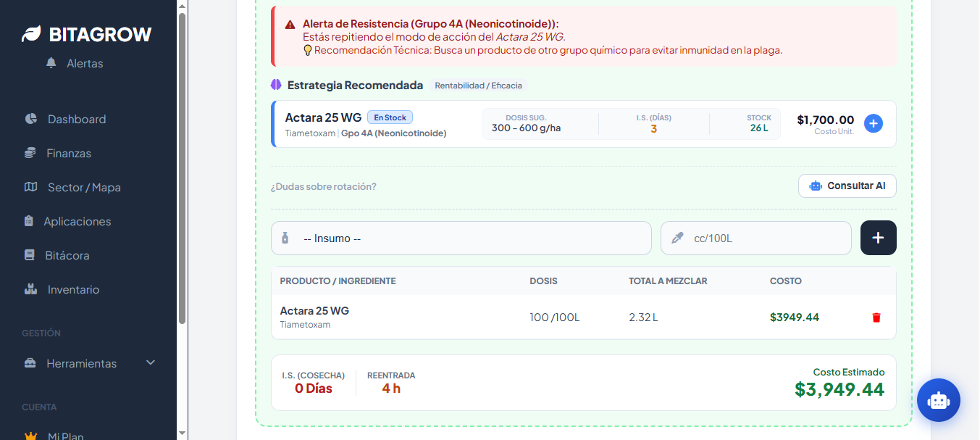Click the Dashboard pie chart icon

coord(30,119)
